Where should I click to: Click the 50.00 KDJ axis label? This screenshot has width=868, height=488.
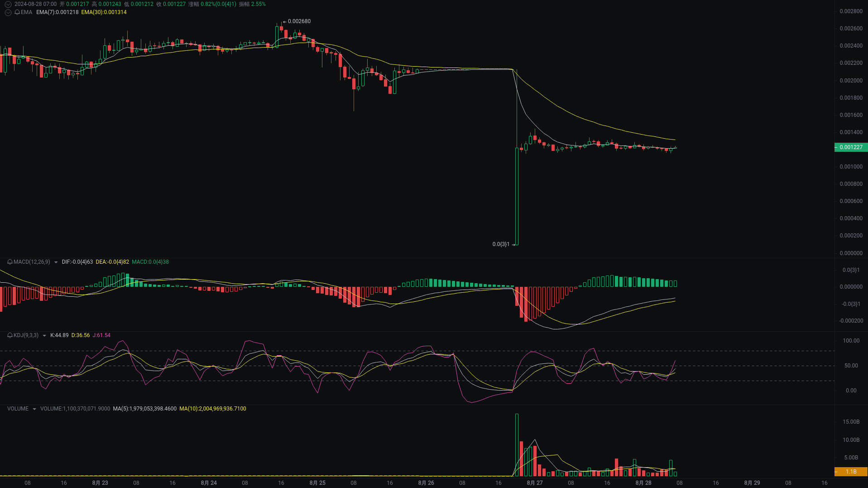(851, 366)
